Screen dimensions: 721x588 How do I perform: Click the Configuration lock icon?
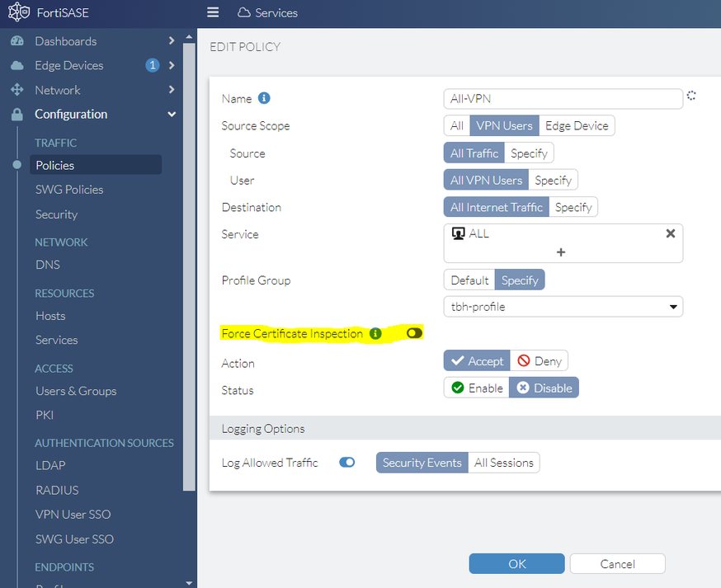[17, 114]
